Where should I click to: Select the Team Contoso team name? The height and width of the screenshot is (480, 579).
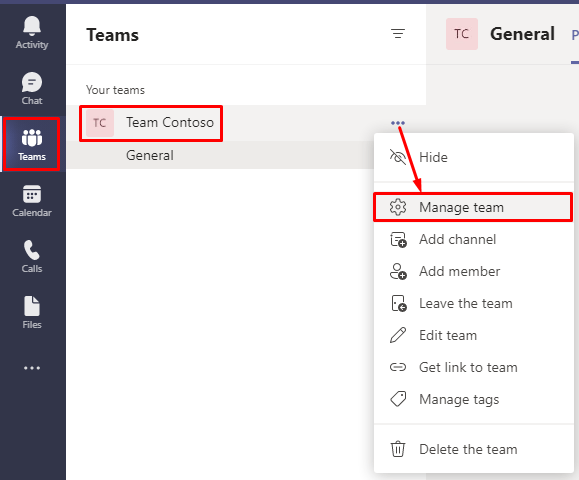tap(170, 123)
